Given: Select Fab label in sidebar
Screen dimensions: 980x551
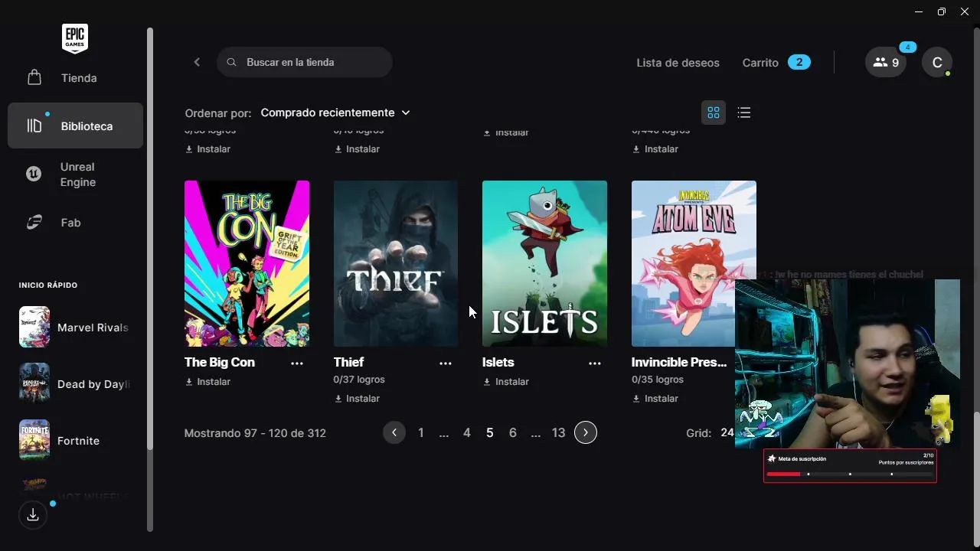Looking at the screenshot, I should pyautogui.click(x=70, y=223).
